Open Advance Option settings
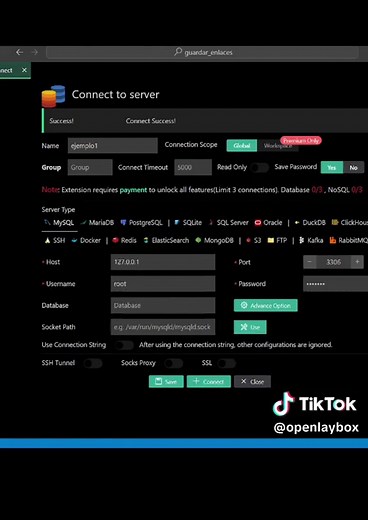The height and width of the screenshot is (520, 368). click(266, 305)
